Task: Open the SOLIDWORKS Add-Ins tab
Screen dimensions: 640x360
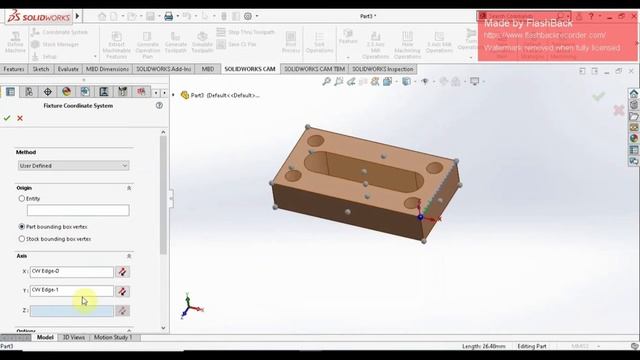Action: tap(164, 69)
